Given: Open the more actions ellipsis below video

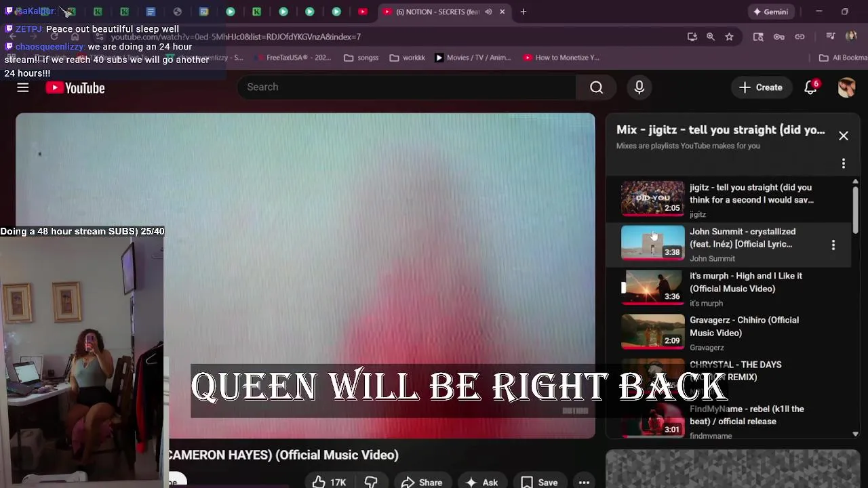Looking at the screenshot, I should coord(584,482).
